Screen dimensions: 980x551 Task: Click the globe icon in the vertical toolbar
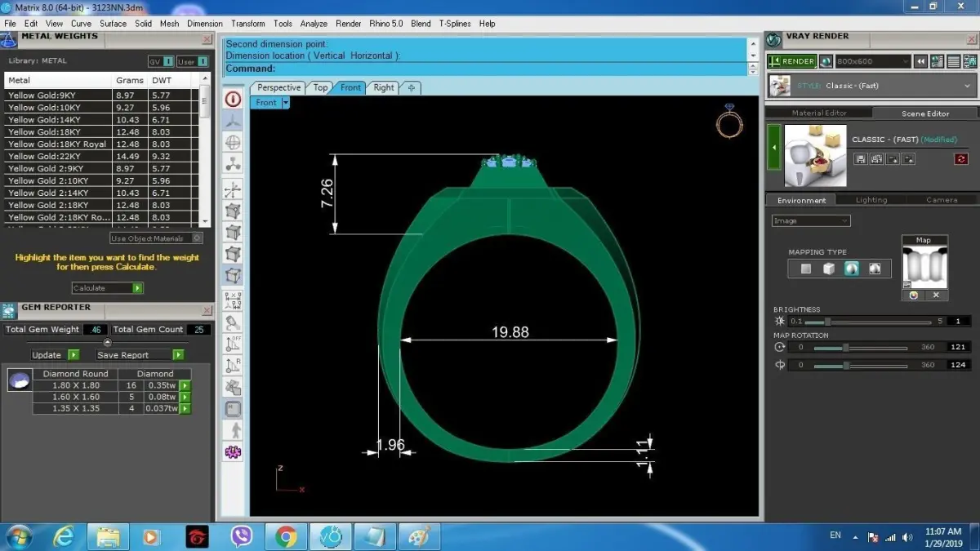click(x=233, y=143)
